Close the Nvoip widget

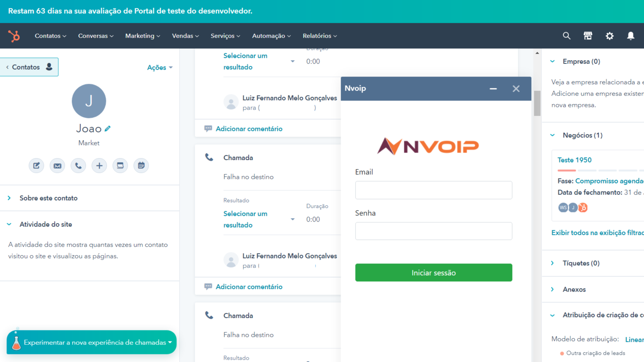[516, 89]
